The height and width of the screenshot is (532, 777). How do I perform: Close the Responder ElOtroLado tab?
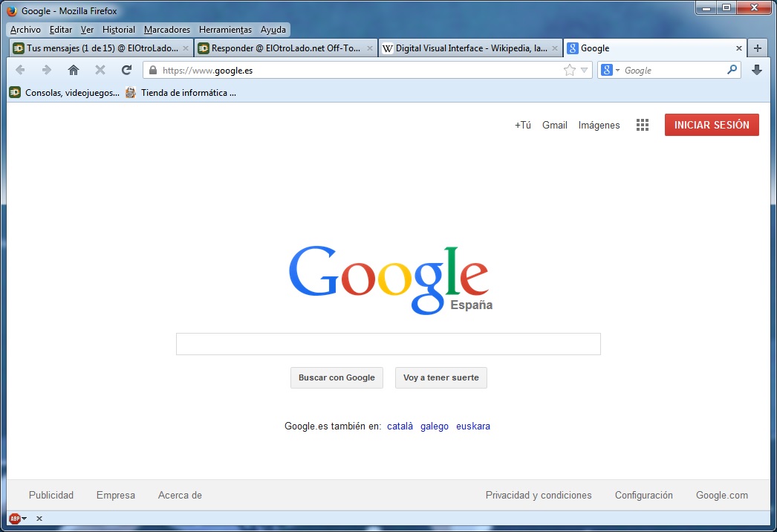click(x=370, y=48)
